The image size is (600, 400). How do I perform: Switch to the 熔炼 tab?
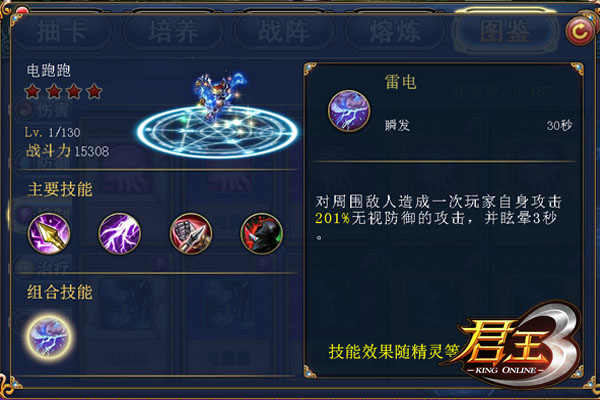pyautogui.click(x=395, y=31)
